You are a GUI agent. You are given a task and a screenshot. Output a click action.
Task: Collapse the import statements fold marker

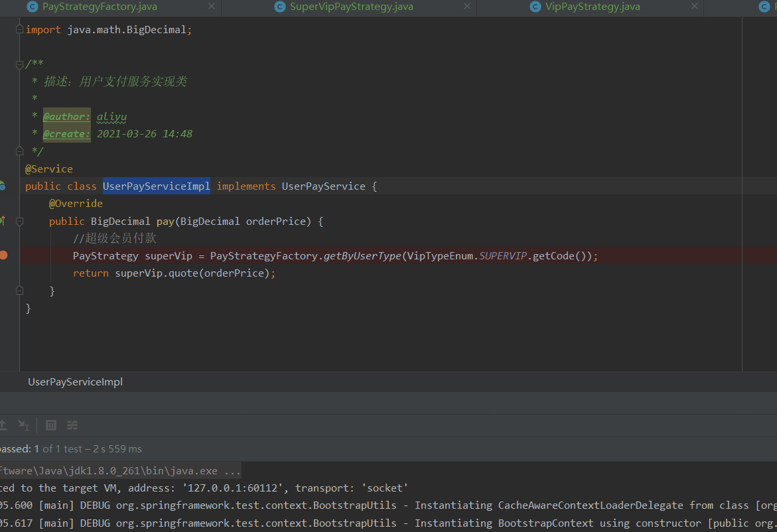[19, 29]
